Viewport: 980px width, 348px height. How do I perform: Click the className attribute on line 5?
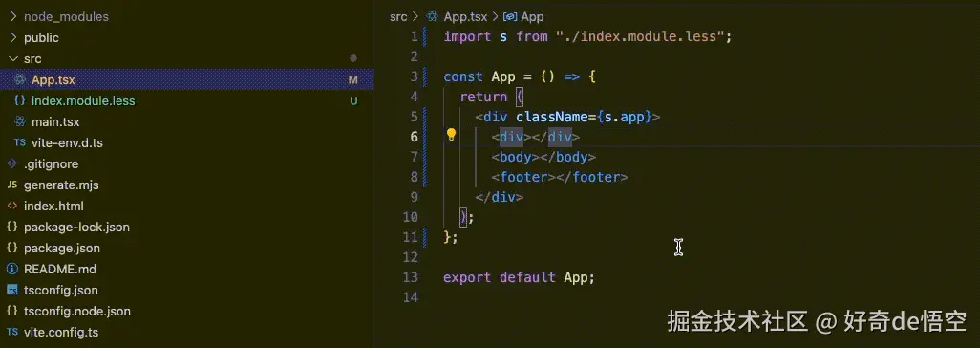point(551,117)
